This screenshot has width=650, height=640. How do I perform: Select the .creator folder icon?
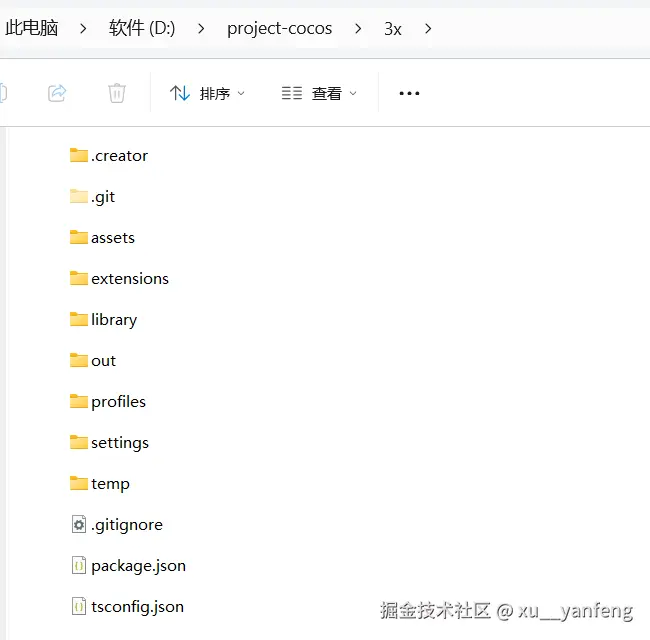pos(79,155)
